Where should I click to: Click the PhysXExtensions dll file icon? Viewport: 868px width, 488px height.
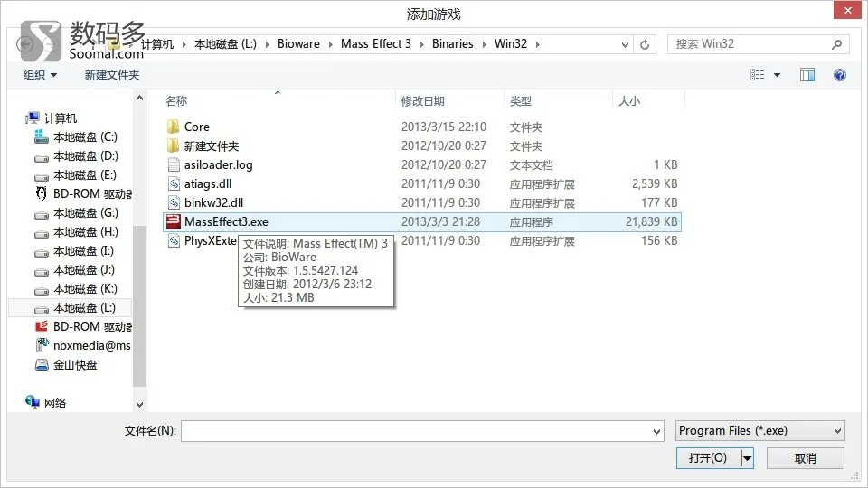(x=174, y=240)
